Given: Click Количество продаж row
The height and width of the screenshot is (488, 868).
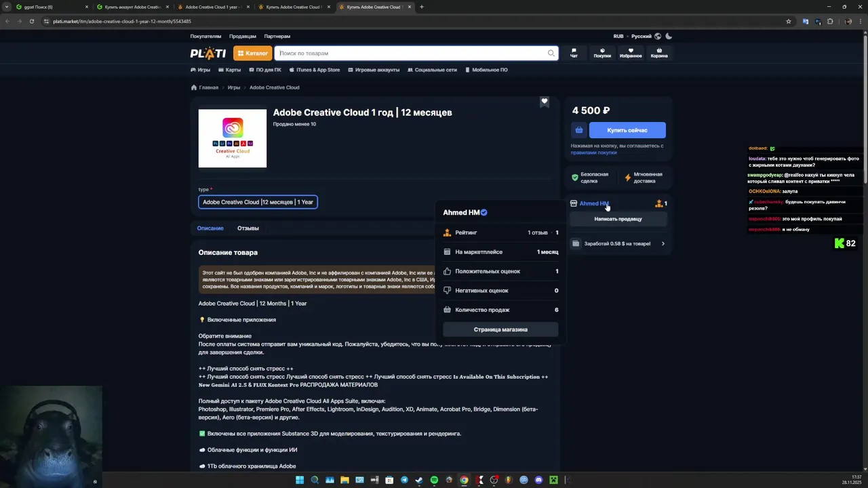Looking at the screenshot, I should 500,310.
